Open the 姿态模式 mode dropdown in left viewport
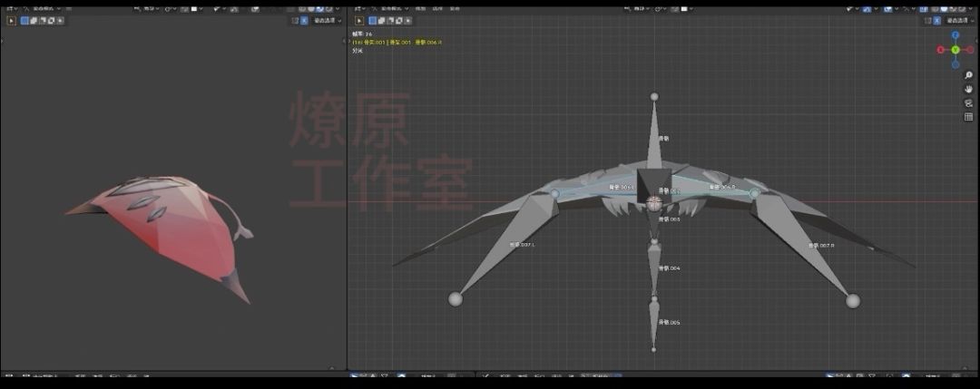The image size is (980, 389). click(44, 9)
